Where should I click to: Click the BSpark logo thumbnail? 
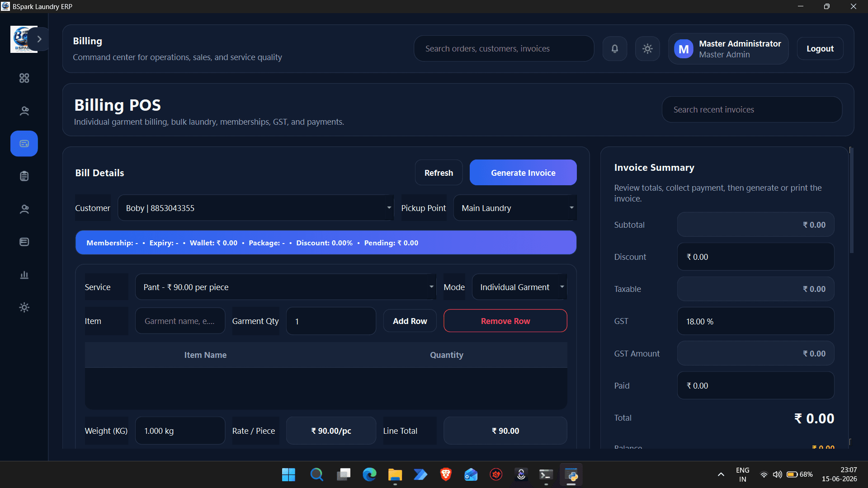pos(21,39)
